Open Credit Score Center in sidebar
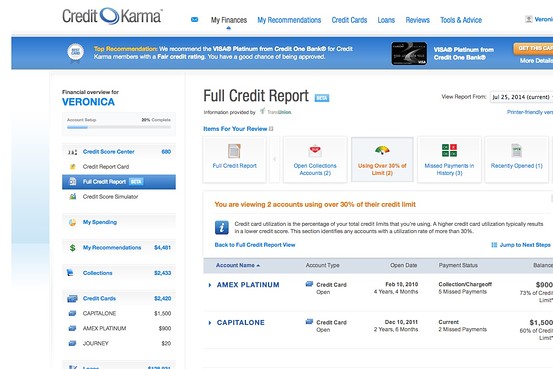The image size is (553, 369). click(119, 152)
